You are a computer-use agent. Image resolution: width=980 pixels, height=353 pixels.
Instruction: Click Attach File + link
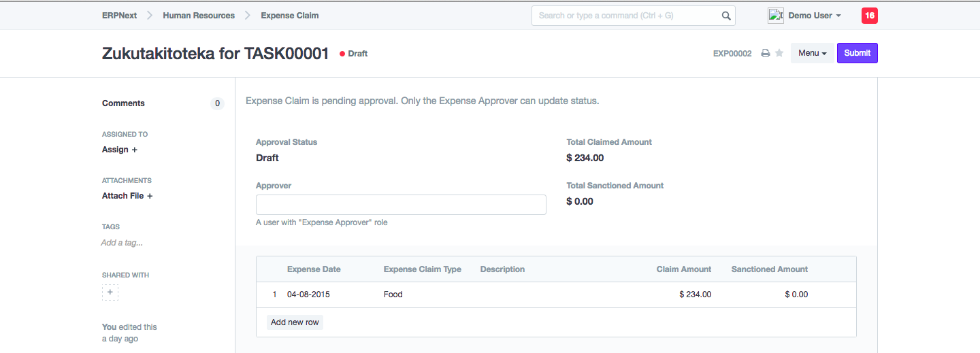click(x=127, y=196)
